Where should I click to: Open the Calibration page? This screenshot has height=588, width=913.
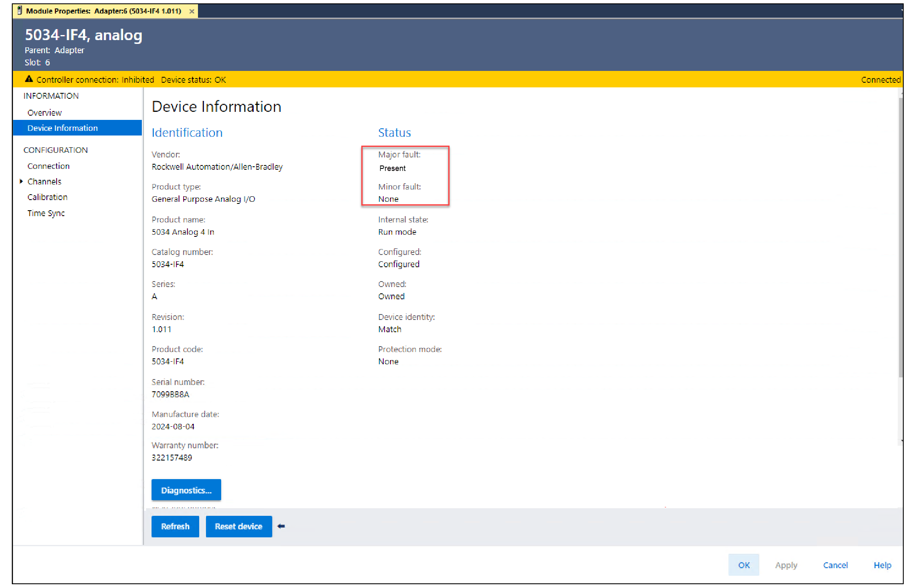point(47,197)
